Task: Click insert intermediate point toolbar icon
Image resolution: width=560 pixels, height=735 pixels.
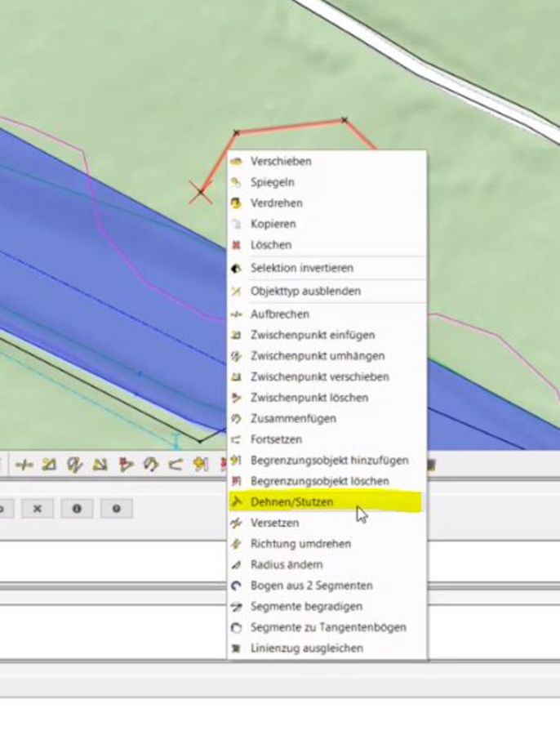Action: [x=49, y=465]
